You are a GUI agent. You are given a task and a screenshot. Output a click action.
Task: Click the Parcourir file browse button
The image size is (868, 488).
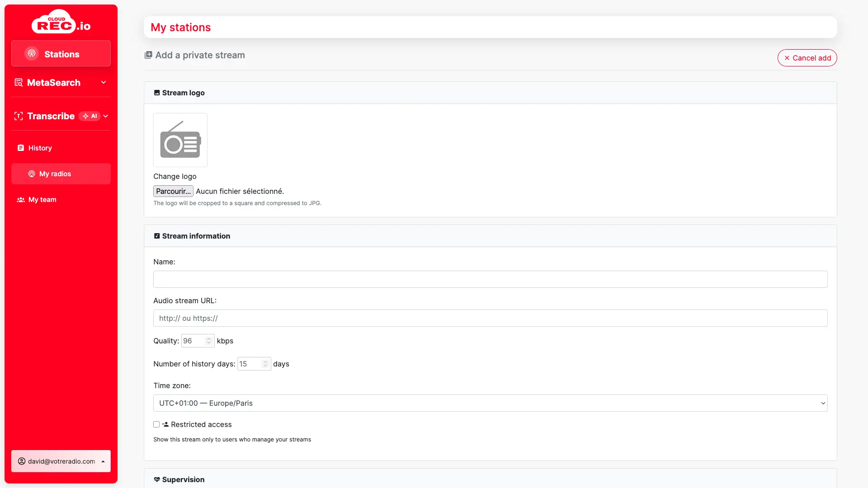(173, 191)
